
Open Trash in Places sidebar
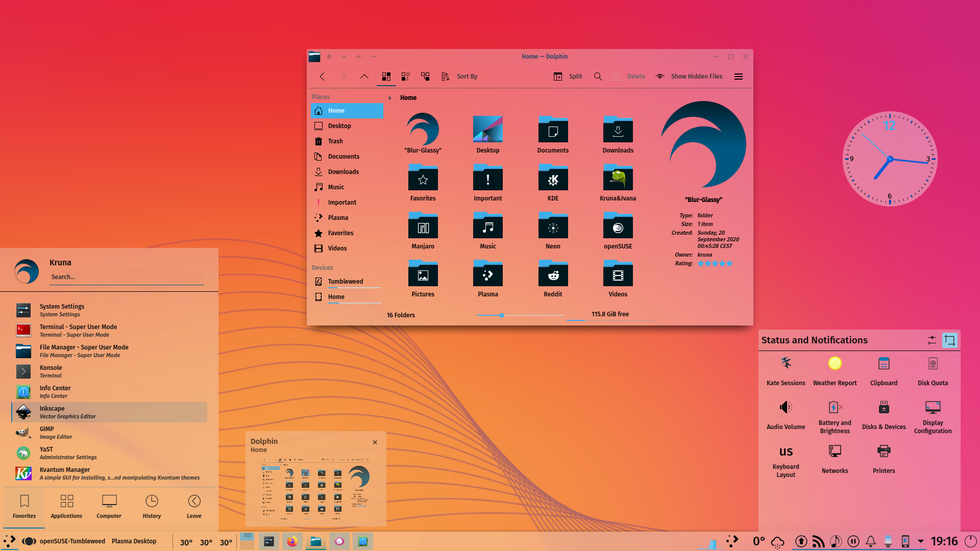coord(347,141)
